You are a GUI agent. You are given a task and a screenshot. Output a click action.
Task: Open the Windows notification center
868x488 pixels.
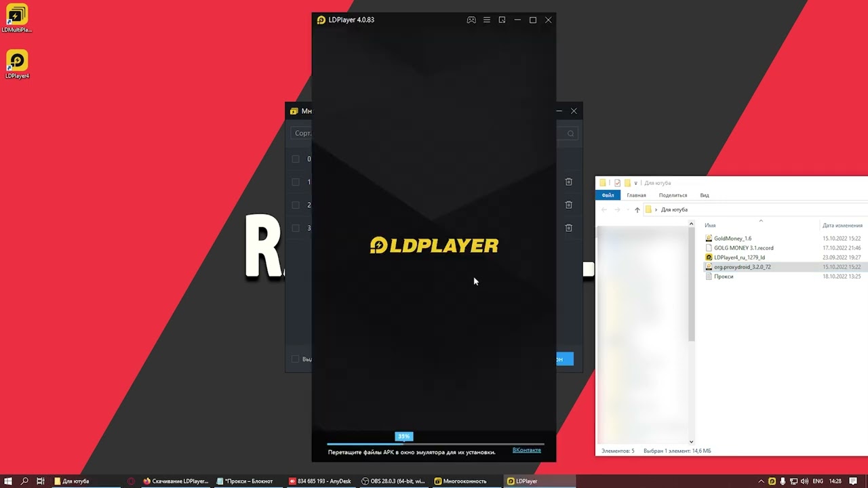click(854, 481)
